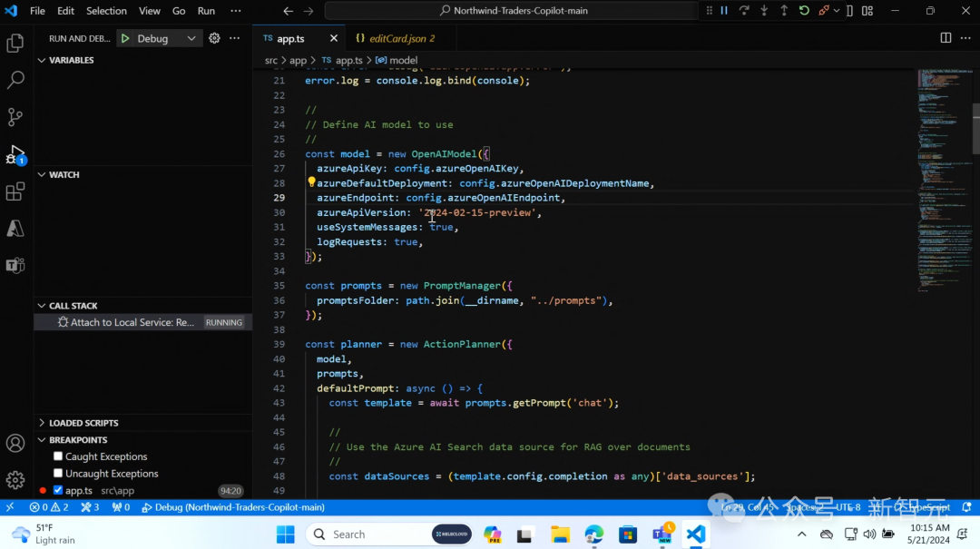
Task: Open the Explorer view in activity bar
Action: [15, 43]
